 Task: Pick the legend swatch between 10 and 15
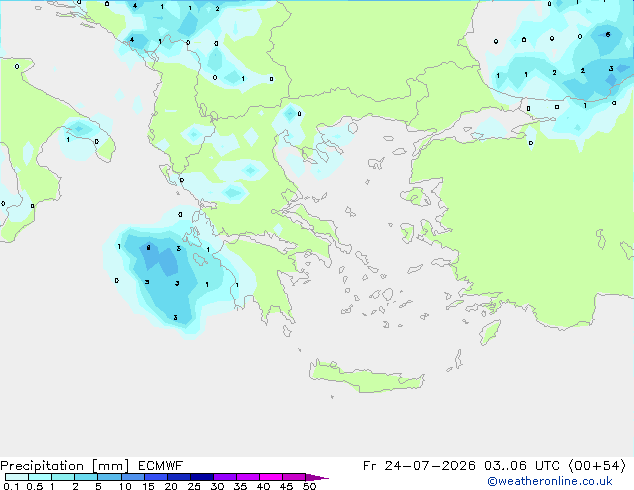pyautogui.click(x=132, y=477)
